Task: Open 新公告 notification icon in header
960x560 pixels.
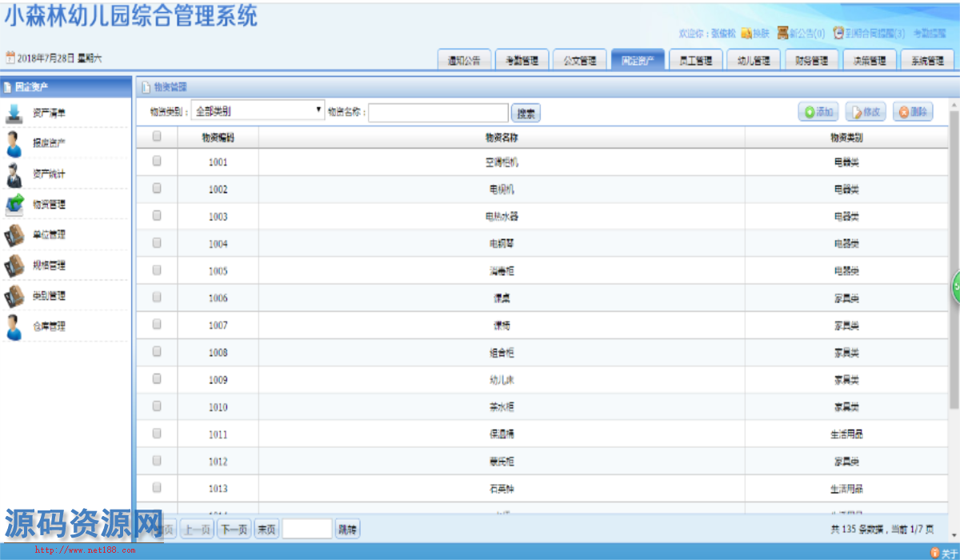Action: tap(783, 34)
